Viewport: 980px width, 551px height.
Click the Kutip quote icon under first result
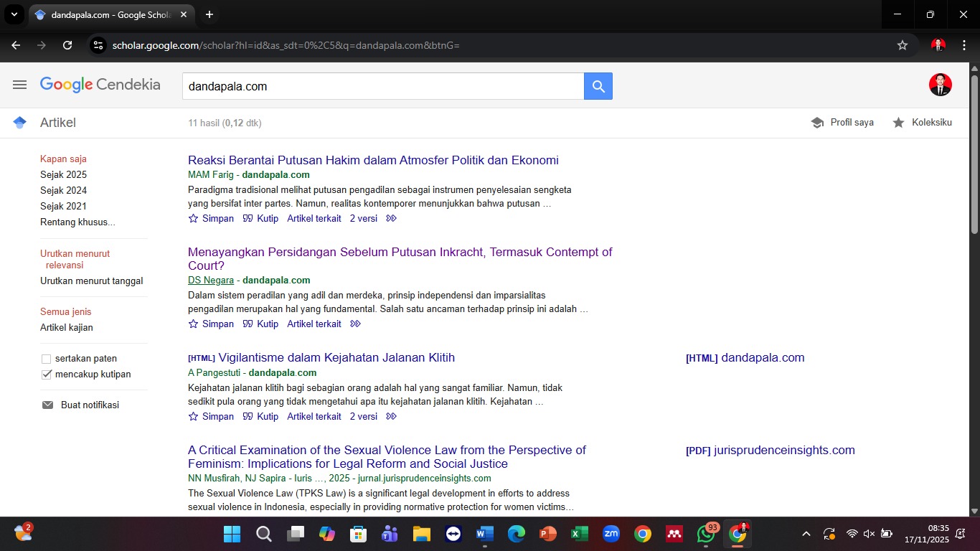[249, 218]
